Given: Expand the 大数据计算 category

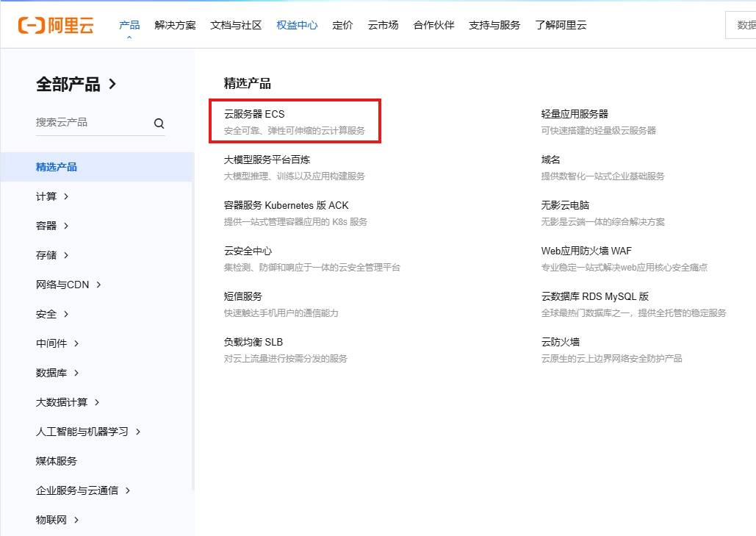Looking at the screenshot, I should (x=68, y=402).
